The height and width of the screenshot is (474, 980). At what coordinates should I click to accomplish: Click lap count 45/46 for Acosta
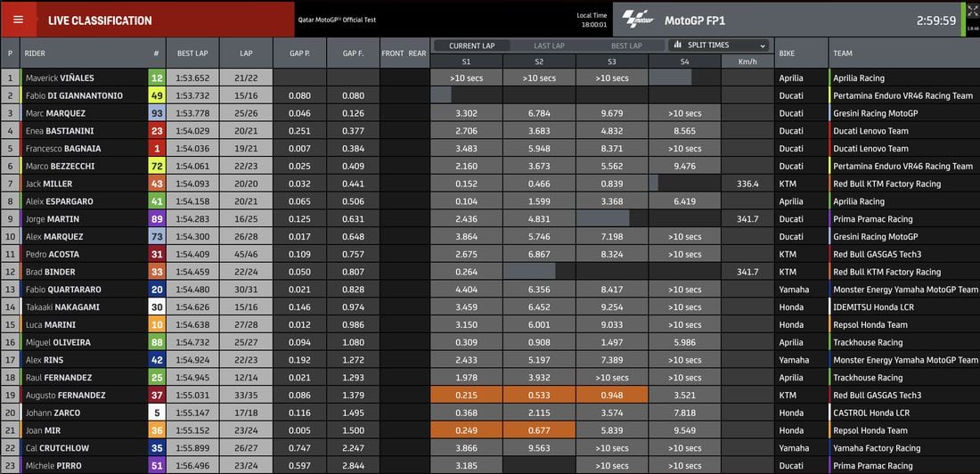[x=246, y=255]
